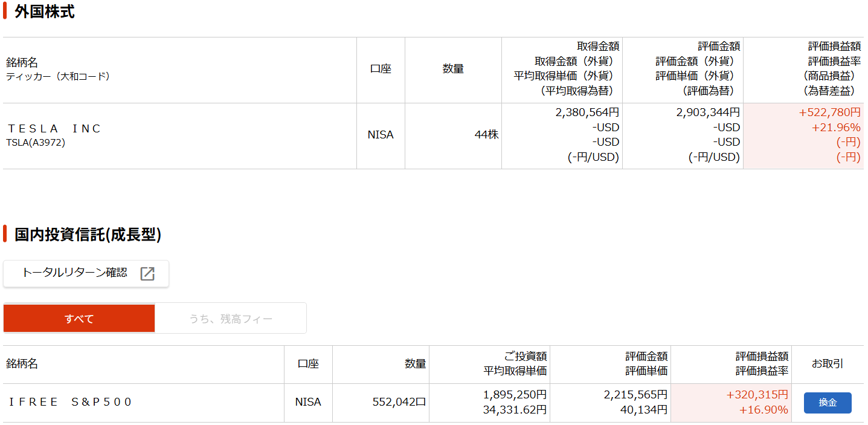Image resolution: width=868 pixels, height=425 pixels.
Task: Select the すべて tab
Action: (79, 319)
